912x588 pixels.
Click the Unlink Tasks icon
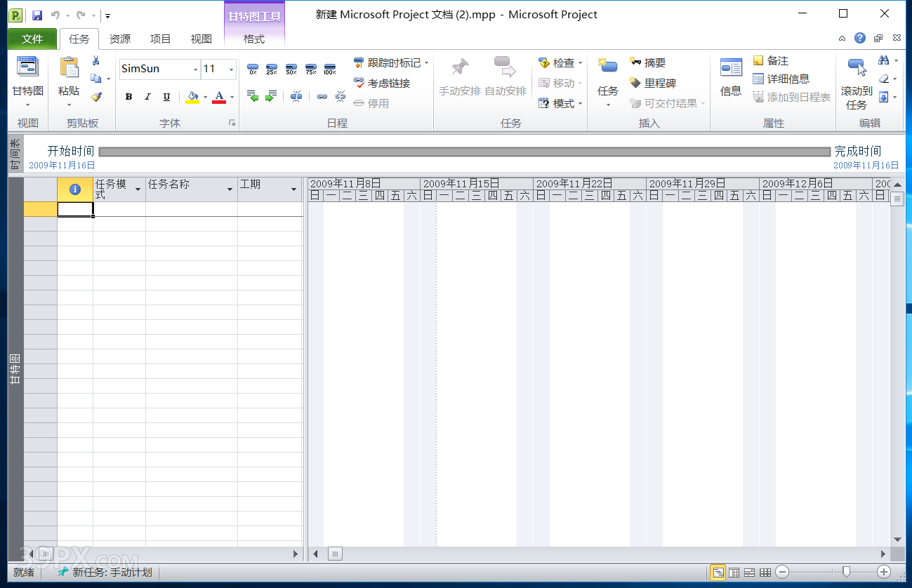pyautogui.click(x=341, y=96)
